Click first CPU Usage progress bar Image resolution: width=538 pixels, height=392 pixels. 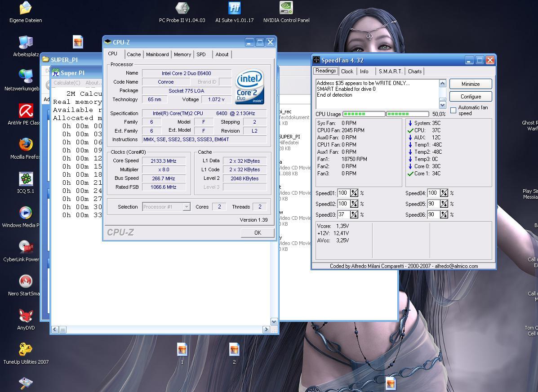point(364,114)
